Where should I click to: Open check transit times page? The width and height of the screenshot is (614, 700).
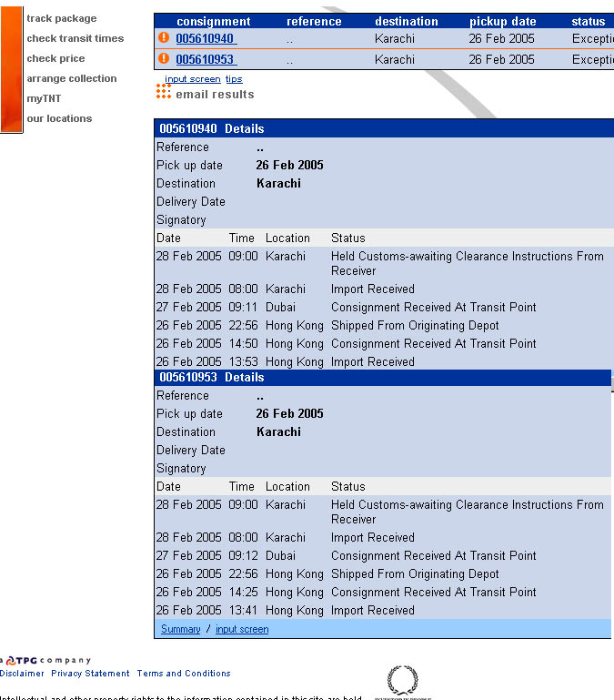75,38
